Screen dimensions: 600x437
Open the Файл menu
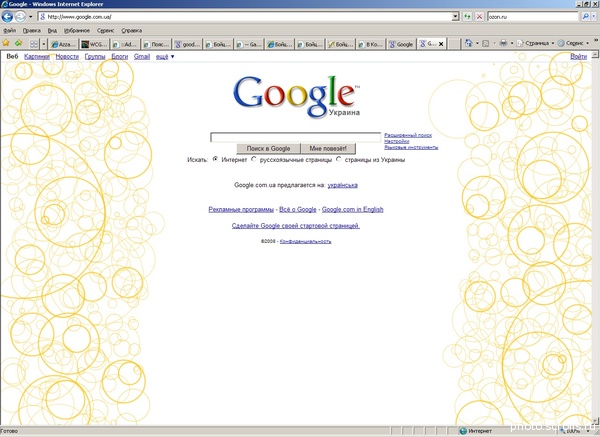tap(9, 30)
